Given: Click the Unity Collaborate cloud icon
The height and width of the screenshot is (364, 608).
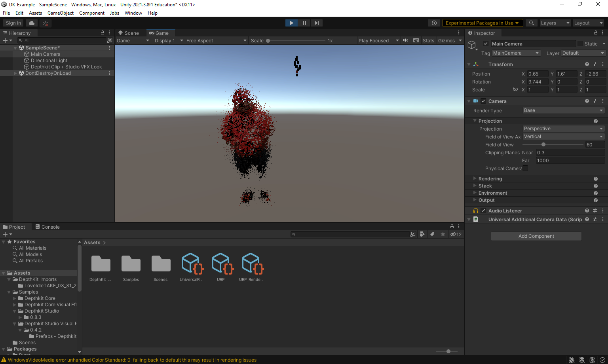Looking at the screenshot, I should point(31,23).
